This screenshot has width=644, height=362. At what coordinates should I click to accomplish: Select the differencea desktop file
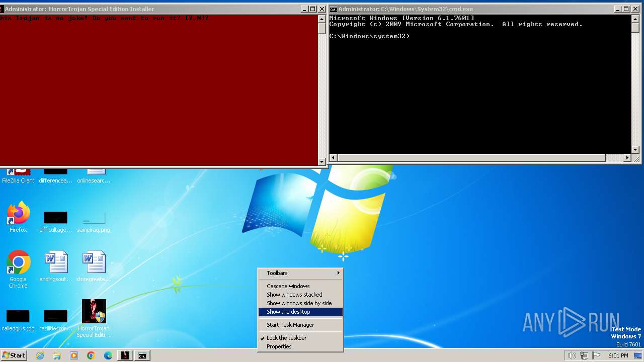point(56,175)
